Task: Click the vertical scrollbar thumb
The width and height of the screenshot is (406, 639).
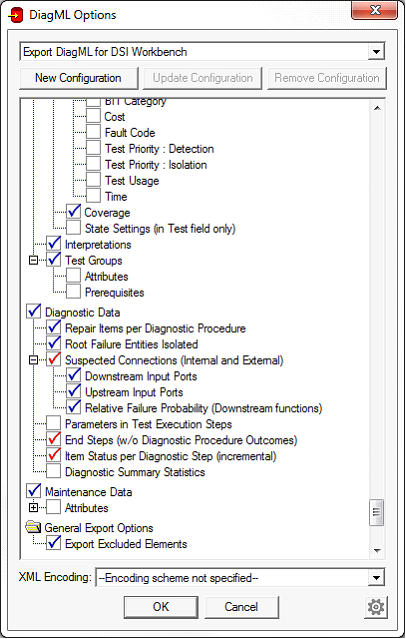Action: click(x=377, y=512)
